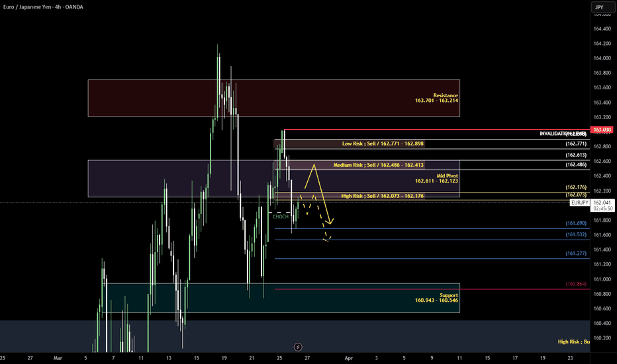Click 164.400 on the price axis
This screenshot has height=364, width=617.
point(602,28)
